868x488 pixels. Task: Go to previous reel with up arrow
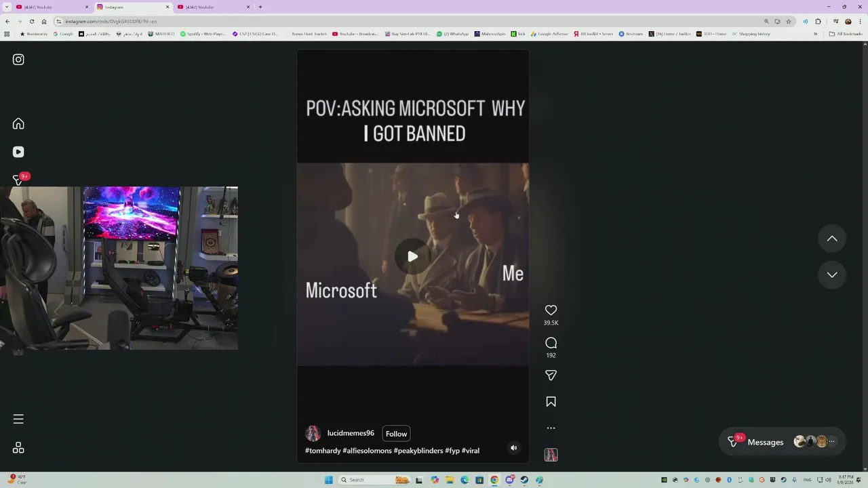coord(832,239)
